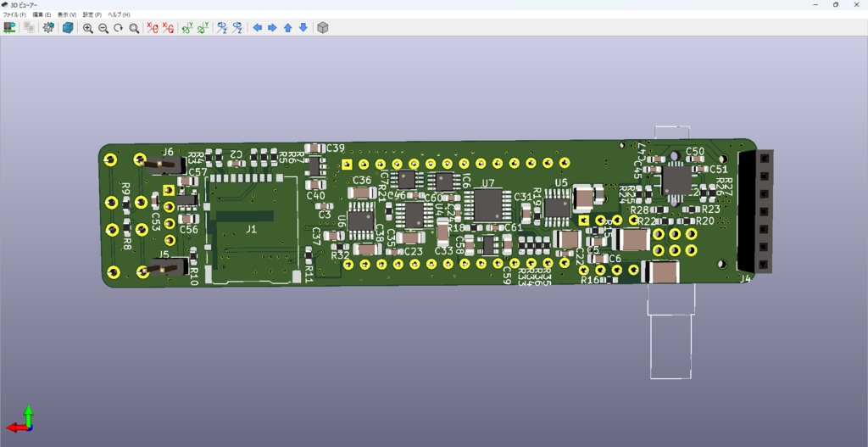Click the U5 chip on the board
Screen dimensions: 868x447
[557, 207]
